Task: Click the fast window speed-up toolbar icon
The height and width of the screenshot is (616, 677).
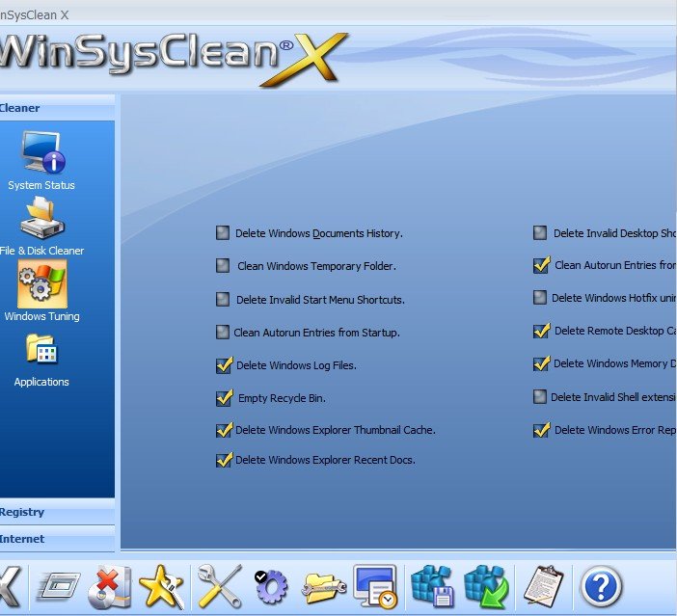Action: (59, 587)
